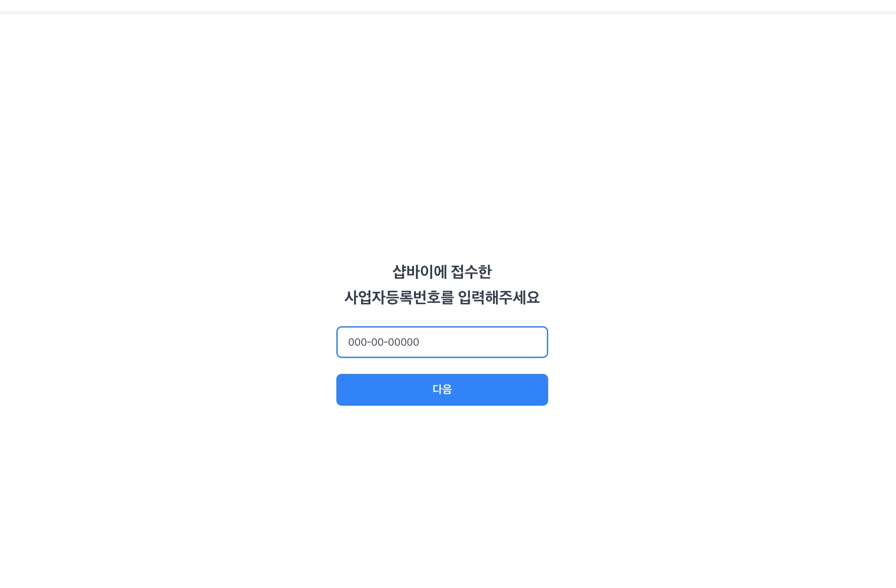Image resolution: width=896 pixels, height=588 pixels.
Task: Click inside the blue-outlined number field
Action: (x=442, y=342)
